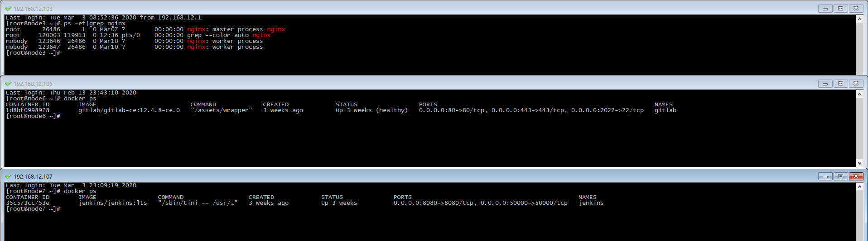The height and width of the screenshot is (241, 868).
Task: Click the 'ps -ef|grep nginx' command text
Action: pyautogui.click(x=95, y=24)
